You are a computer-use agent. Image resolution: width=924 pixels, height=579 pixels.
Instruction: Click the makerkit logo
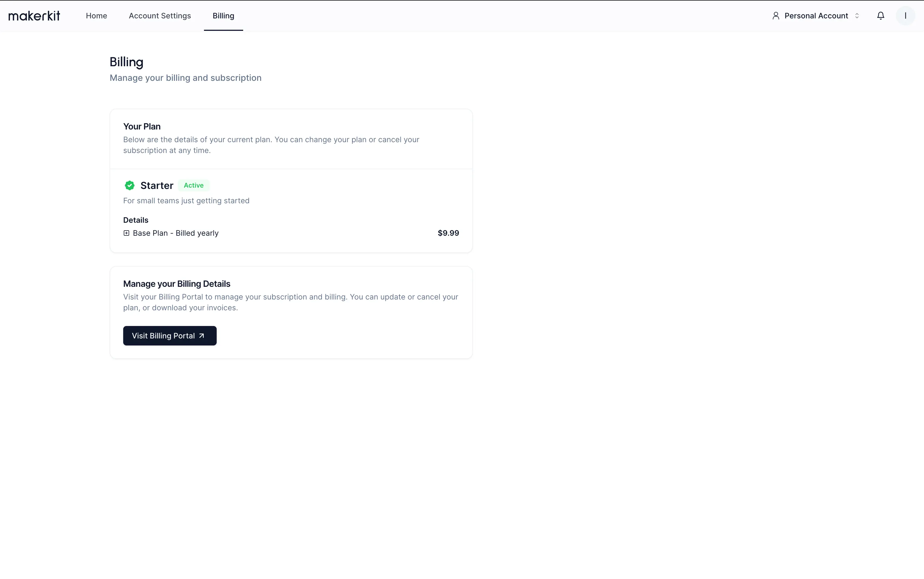point(34,16)
